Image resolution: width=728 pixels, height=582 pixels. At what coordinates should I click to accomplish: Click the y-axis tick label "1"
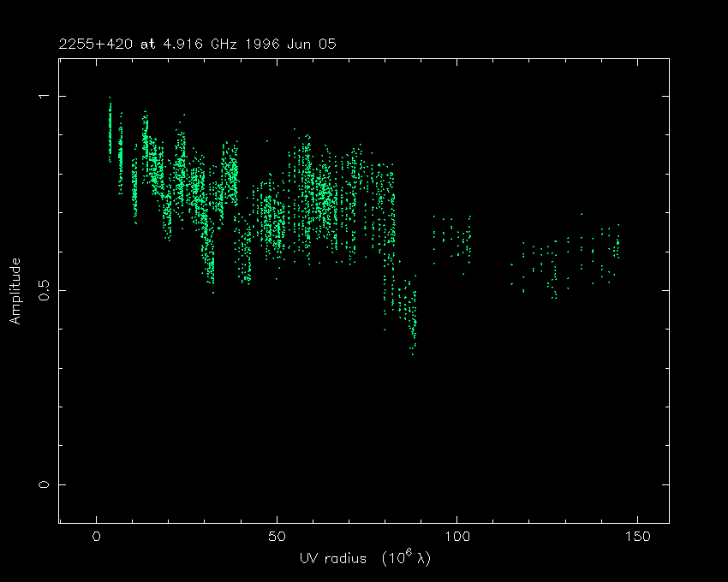click(44, 97)
